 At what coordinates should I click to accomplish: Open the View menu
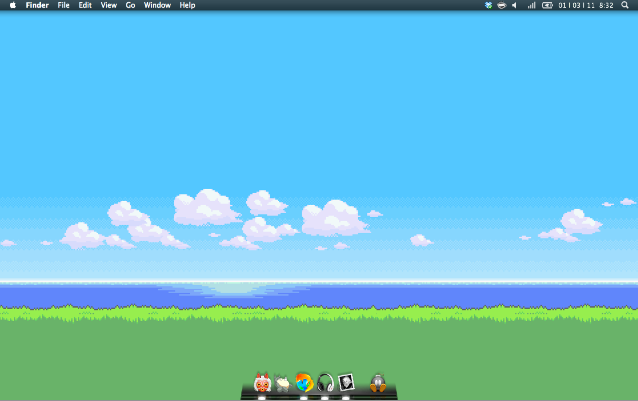(109, 5)
